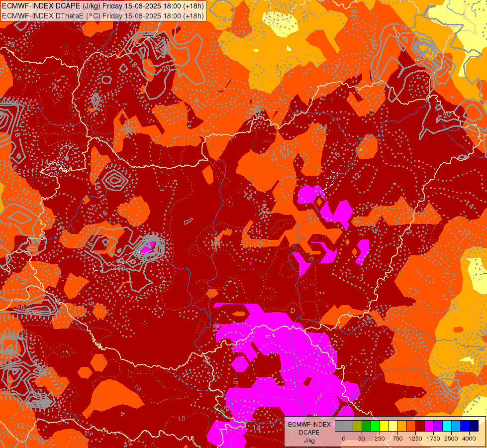The height and width of the screenshot is (448, 487).
Task: Choose the pure blue legend swatch
Action: [465, 426]
